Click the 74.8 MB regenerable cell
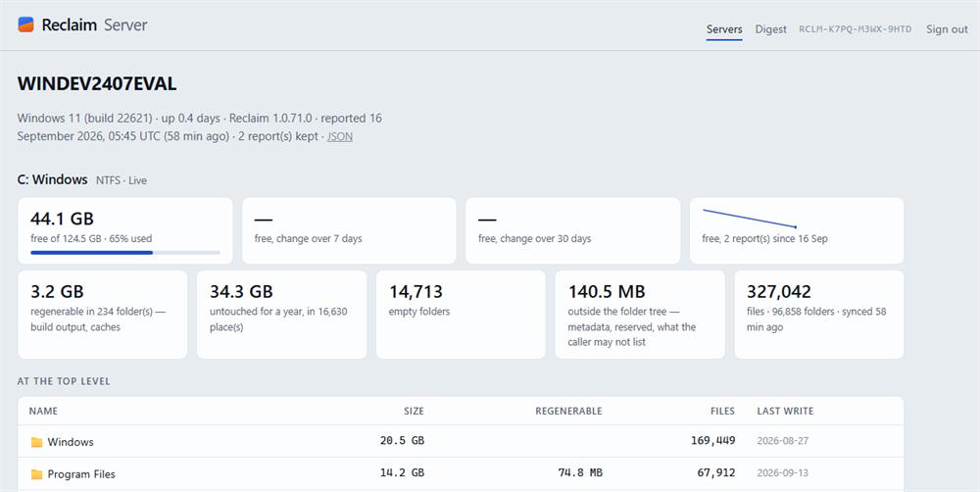Screen dimensions: 980x492 click(580, 473)
